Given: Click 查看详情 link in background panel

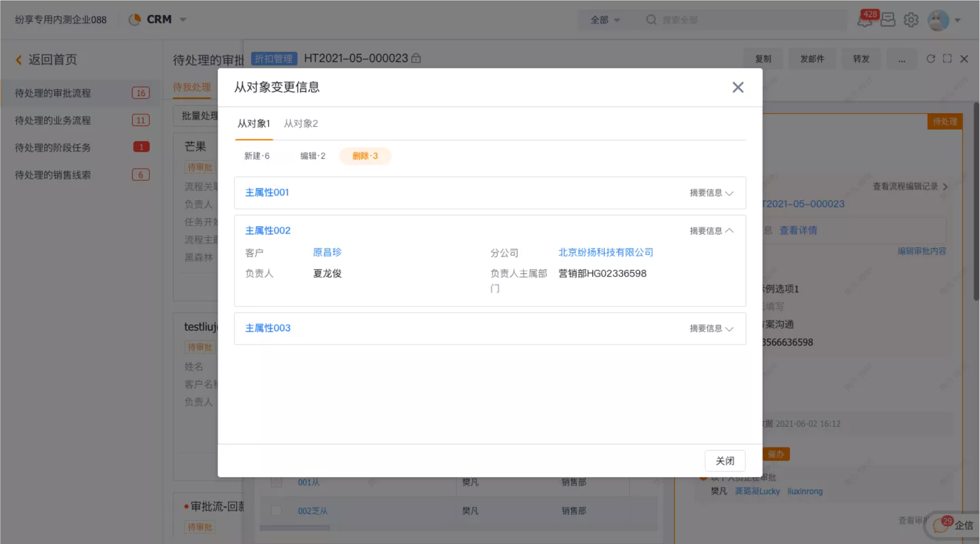Looking at the screenshot, I should pyautogui.click(x=798, y=230).
